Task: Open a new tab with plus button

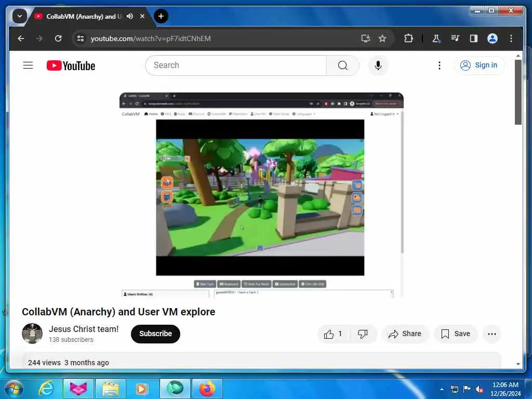Action: point(161,16)
